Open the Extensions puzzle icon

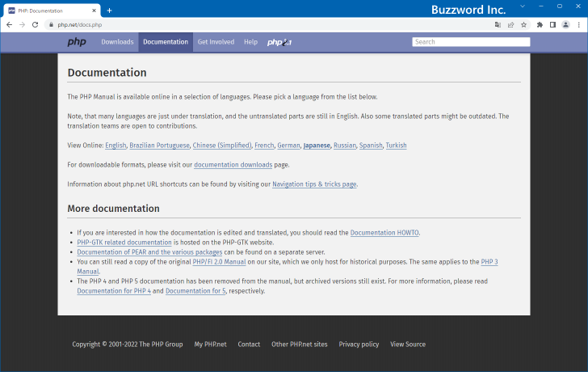click(540, 25)
